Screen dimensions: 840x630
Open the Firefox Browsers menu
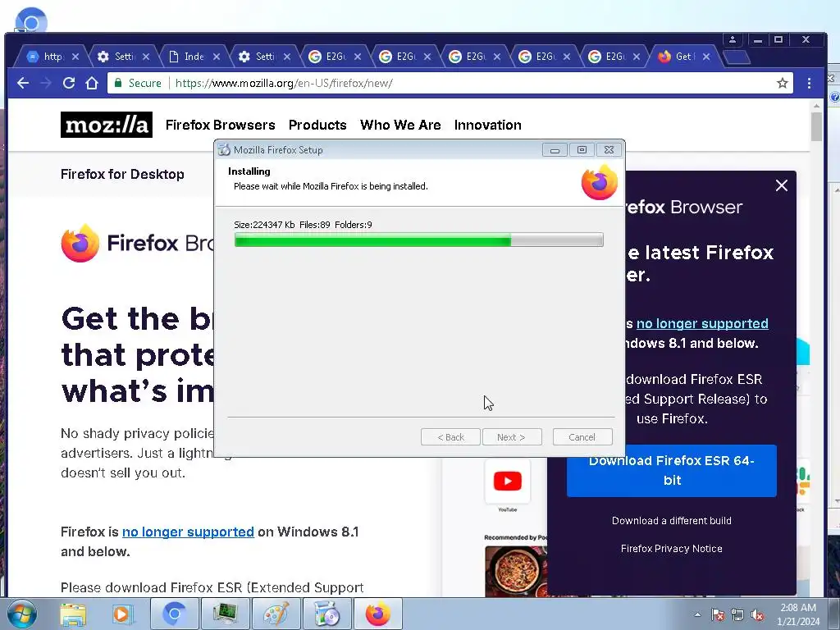pos(220,125)
